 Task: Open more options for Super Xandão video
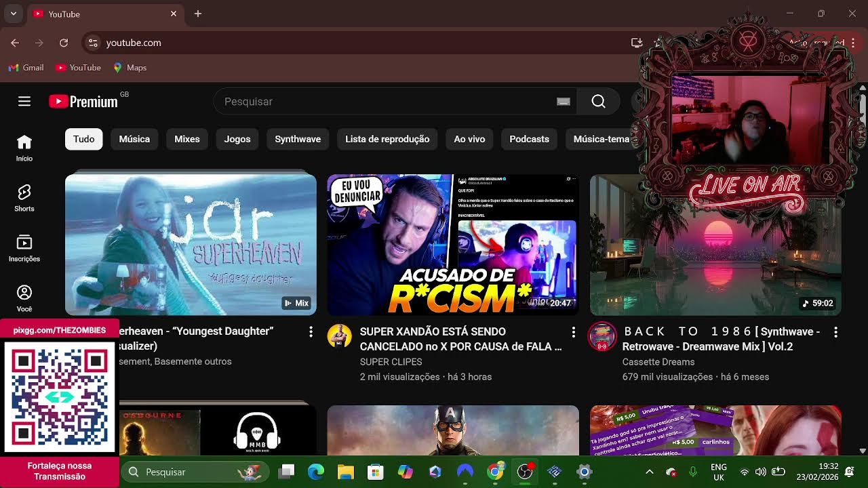point(573,331)
